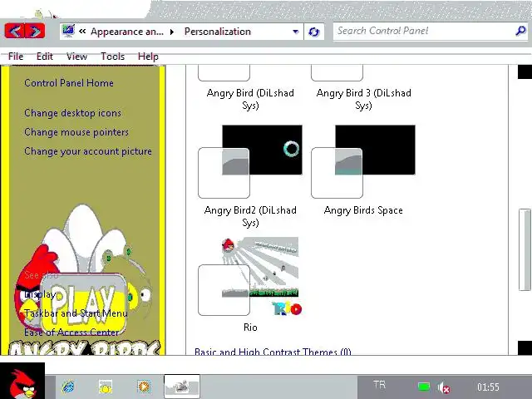The image size is (532, 399).
Task: Expand the Appearance breadcrumb arrow
Action: coord(172,32)
